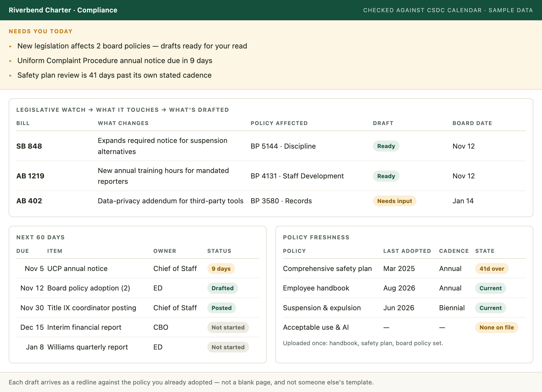
Task: Open the safety plan review overdue alert
Action: [x=114, y=75]
